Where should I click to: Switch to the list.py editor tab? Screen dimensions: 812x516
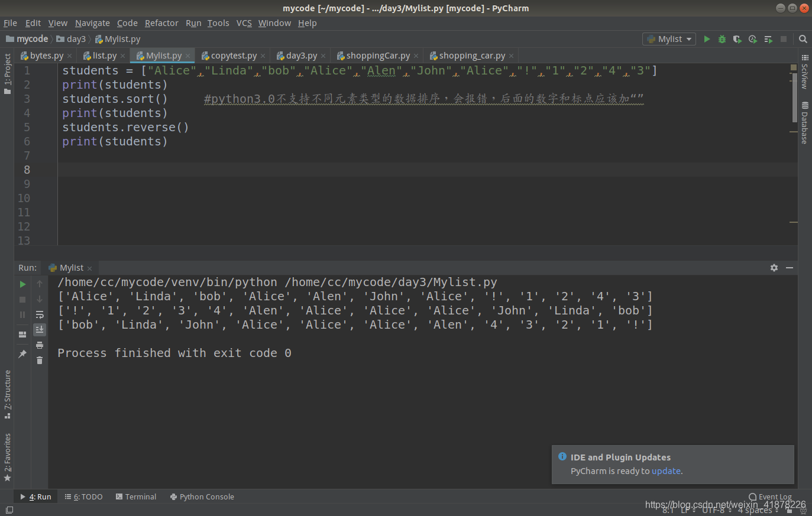pos(104,56)
